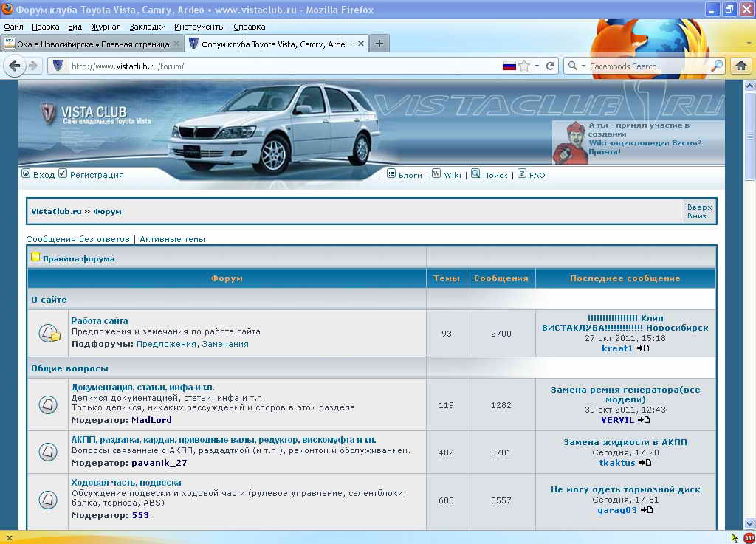Image resolution: width=756 pixels, height=544 pixels.
Task: Open the Закладки menu
Action: pyautogui.click(x=147, y=27)
